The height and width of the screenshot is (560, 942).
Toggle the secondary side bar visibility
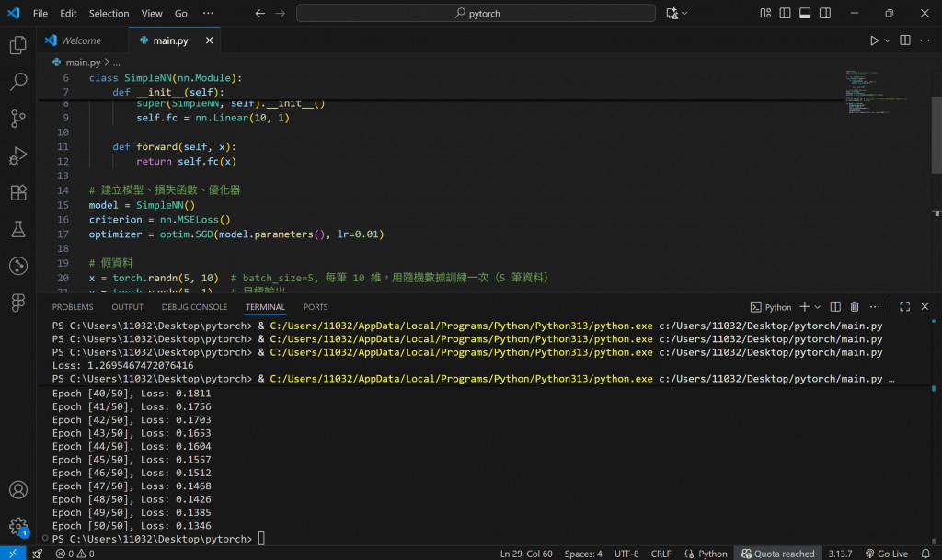point(824,14)
